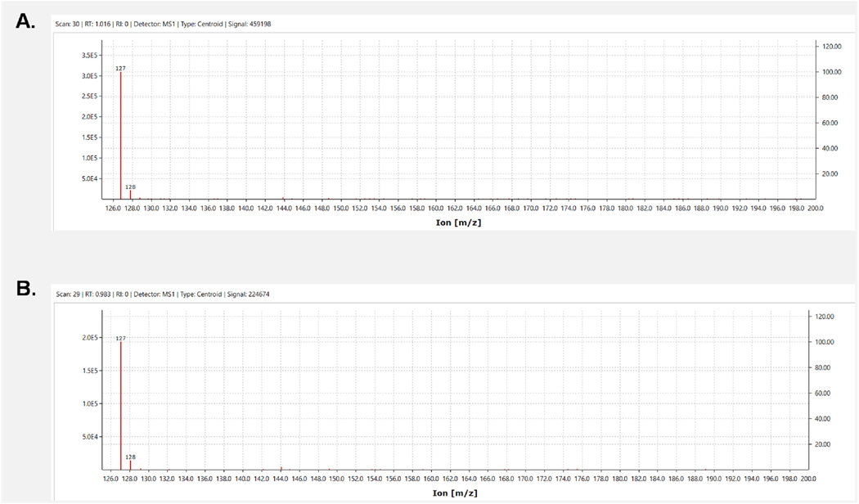
Task: Click the Scan: 30 header text
Action: click(67, 24)
